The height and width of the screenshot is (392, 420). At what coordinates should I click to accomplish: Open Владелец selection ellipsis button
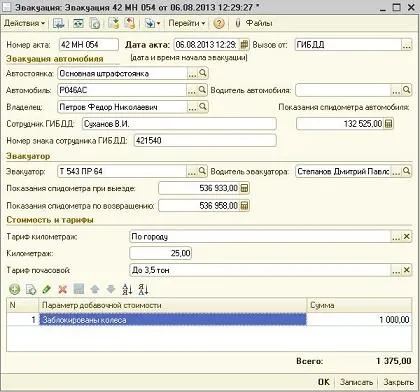[x=192, y=107]
